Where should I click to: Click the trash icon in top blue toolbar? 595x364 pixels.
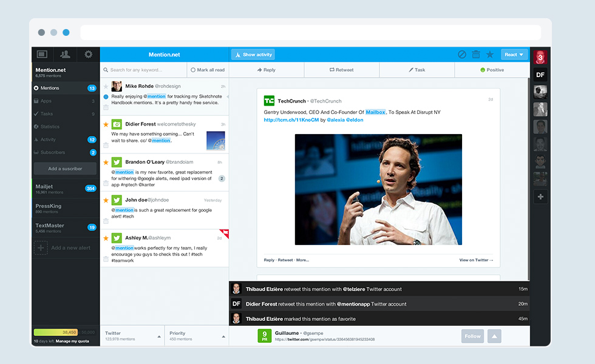[476, 55]
